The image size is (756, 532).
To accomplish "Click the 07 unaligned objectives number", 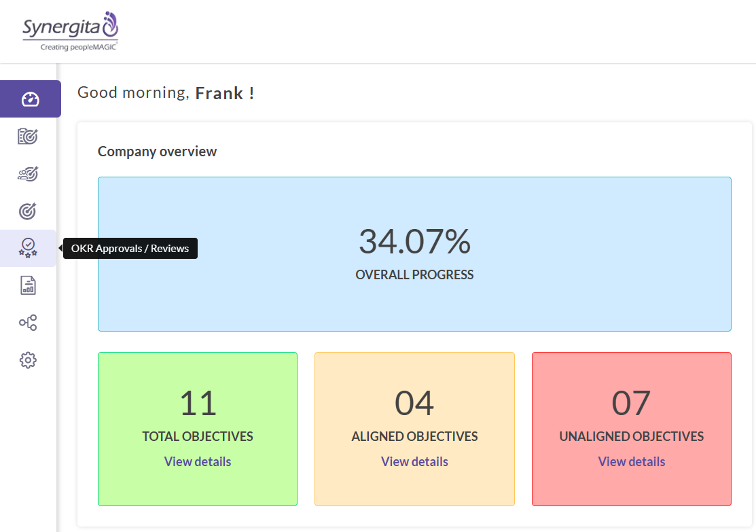I will click(632, 403).
